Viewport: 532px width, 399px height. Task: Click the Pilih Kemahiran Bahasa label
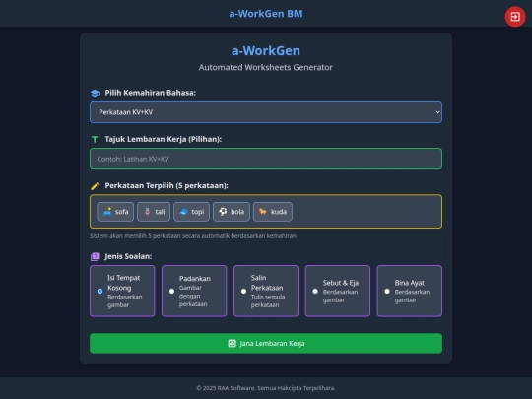(151, 93)
